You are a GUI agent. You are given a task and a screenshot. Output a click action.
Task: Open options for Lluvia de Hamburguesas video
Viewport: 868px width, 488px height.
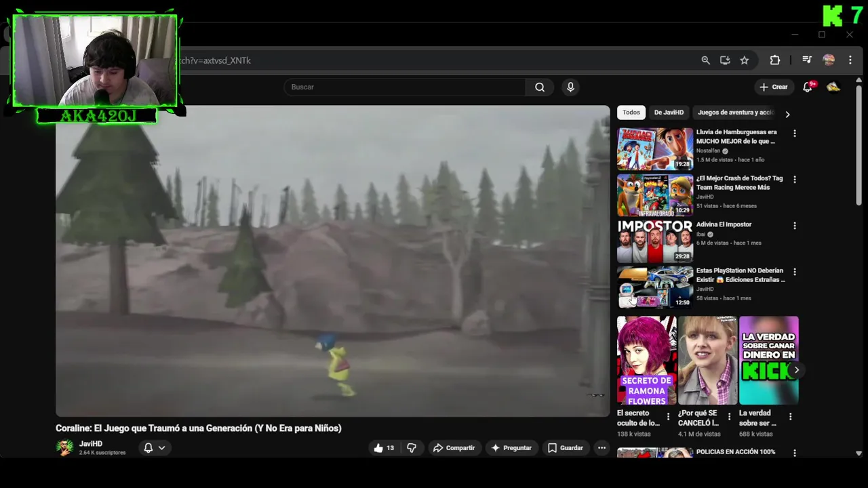[x=795, y=134]
